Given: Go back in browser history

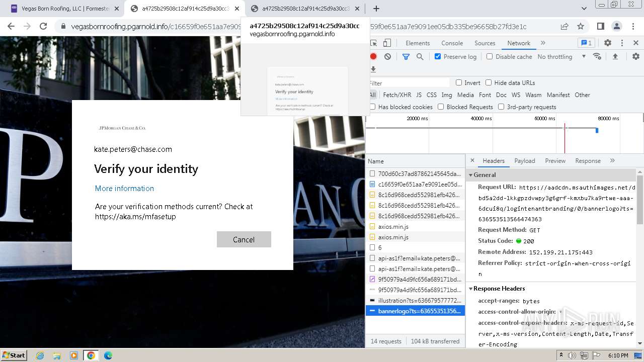Looking at the screenshot, I should tap(11, 27).
